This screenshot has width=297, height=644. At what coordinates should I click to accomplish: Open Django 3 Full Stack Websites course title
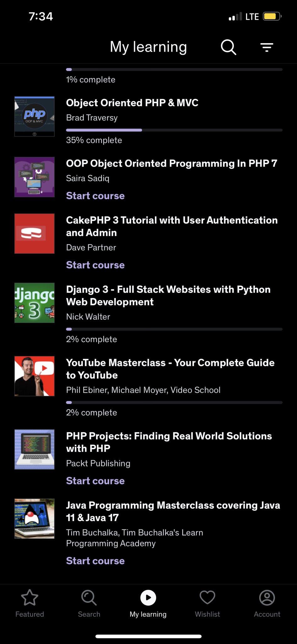tap(168, 296)
